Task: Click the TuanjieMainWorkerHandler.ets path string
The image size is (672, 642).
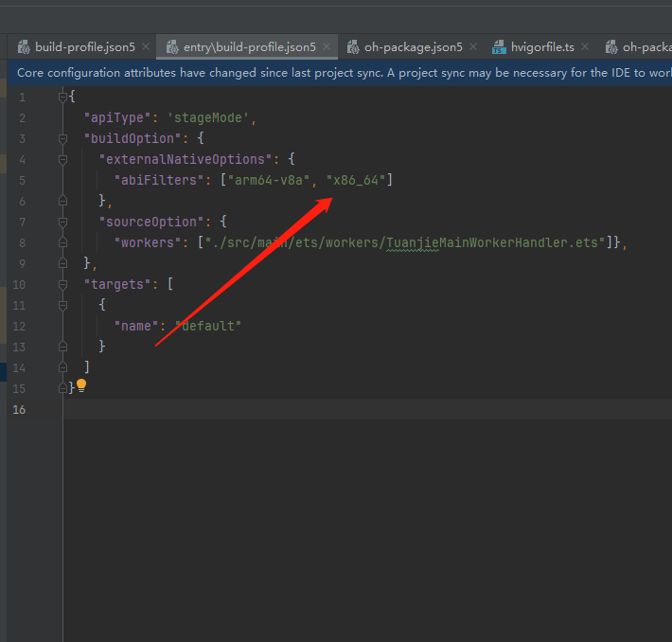Action: tap(405, 242)
